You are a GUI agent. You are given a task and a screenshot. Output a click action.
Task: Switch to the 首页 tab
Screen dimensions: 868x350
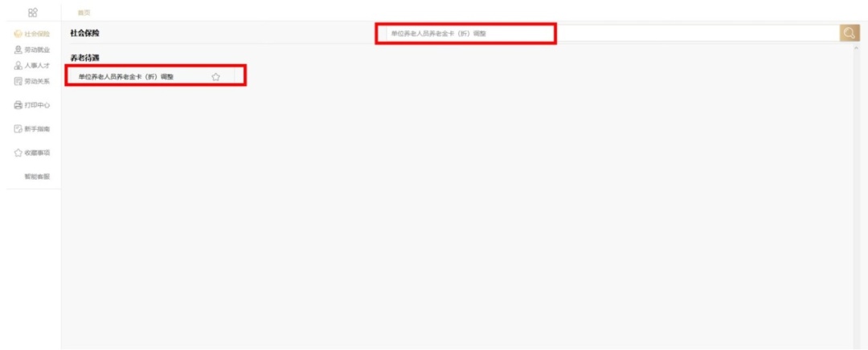click(x=84, y=12)
